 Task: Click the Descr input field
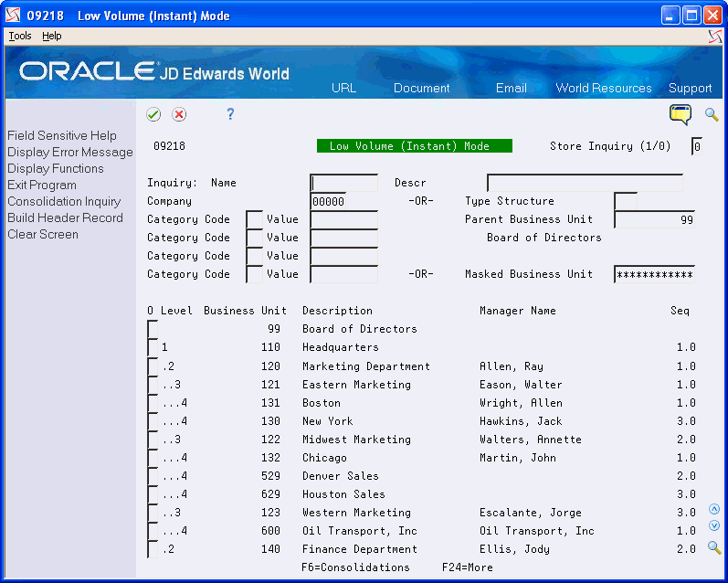pos(585,183)
